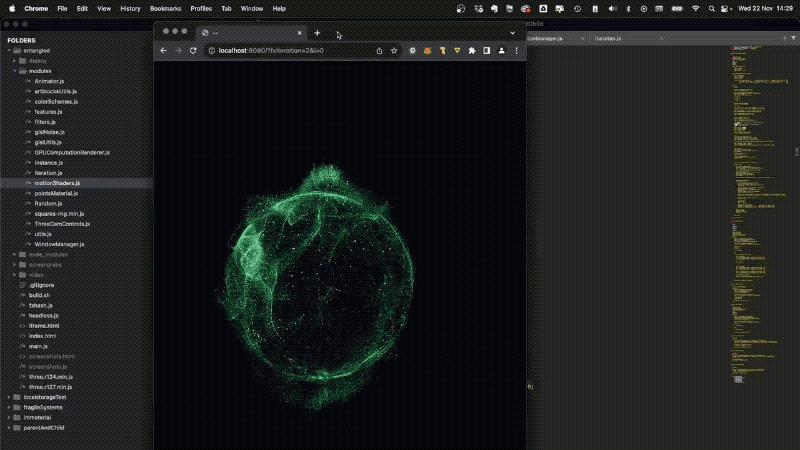Expand the video folder

(15, 275)
